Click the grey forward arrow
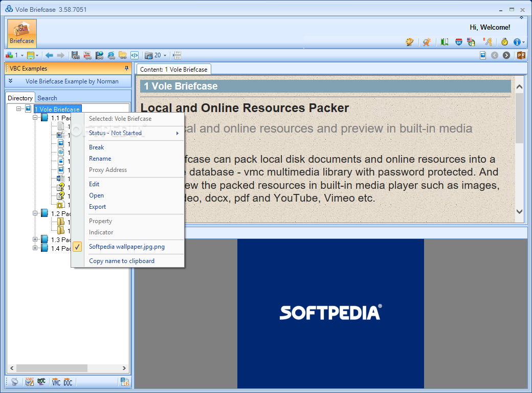532x393 pixels. point(61,55)
